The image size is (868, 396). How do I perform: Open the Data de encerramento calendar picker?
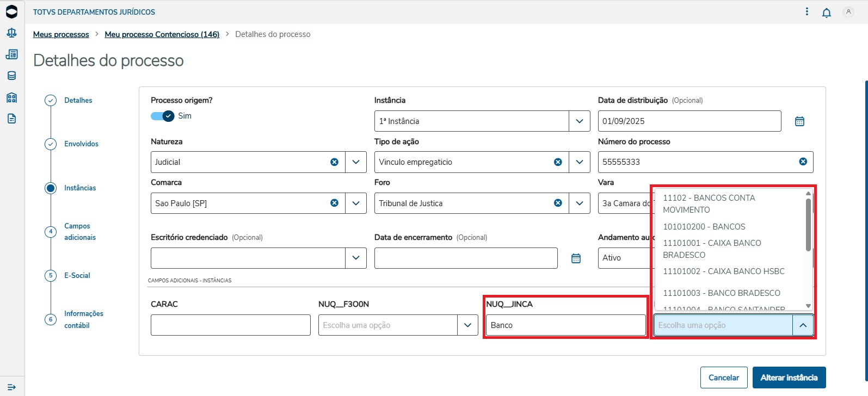[x=576, y=258]
